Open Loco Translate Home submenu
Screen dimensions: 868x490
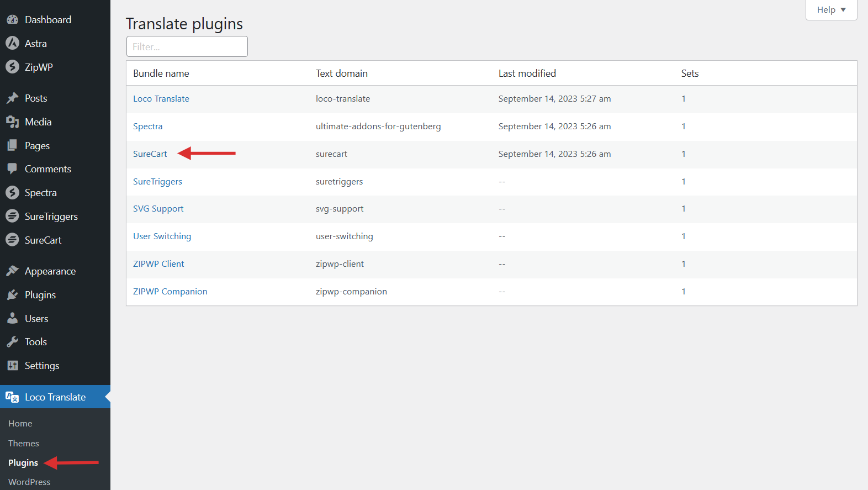pyautogui.click(x=20, y=424)
